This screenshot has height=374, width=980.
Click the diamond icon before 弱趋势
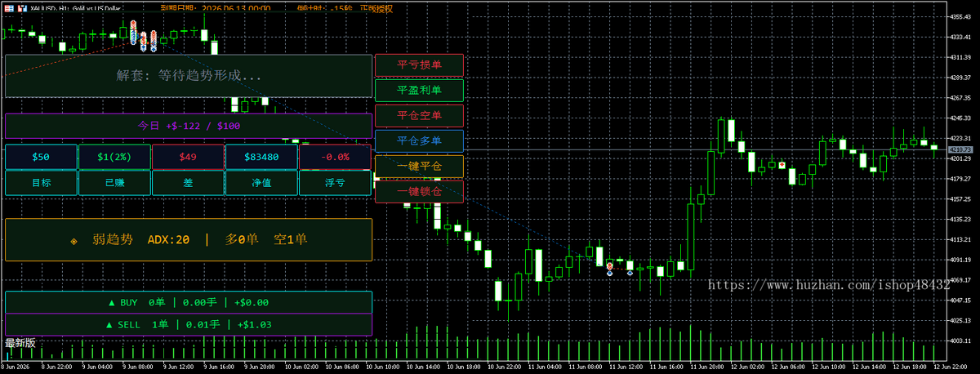tap(74, 240)
